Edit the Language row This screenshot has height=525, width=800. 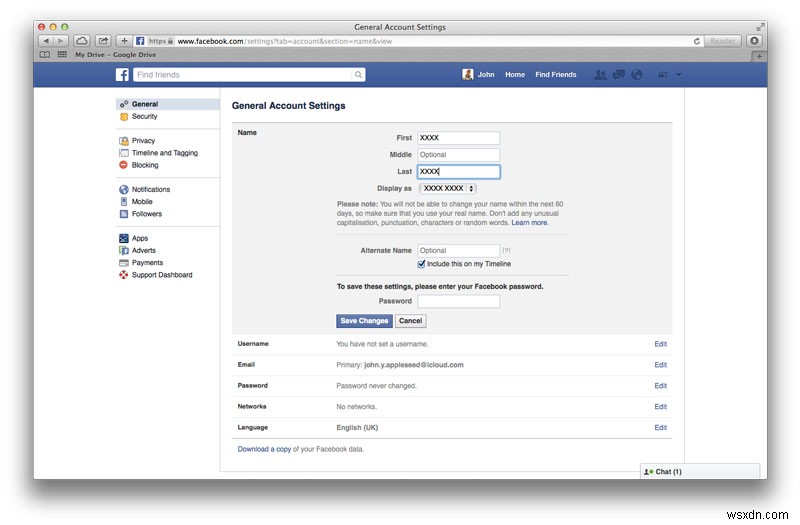pos(660,428)
